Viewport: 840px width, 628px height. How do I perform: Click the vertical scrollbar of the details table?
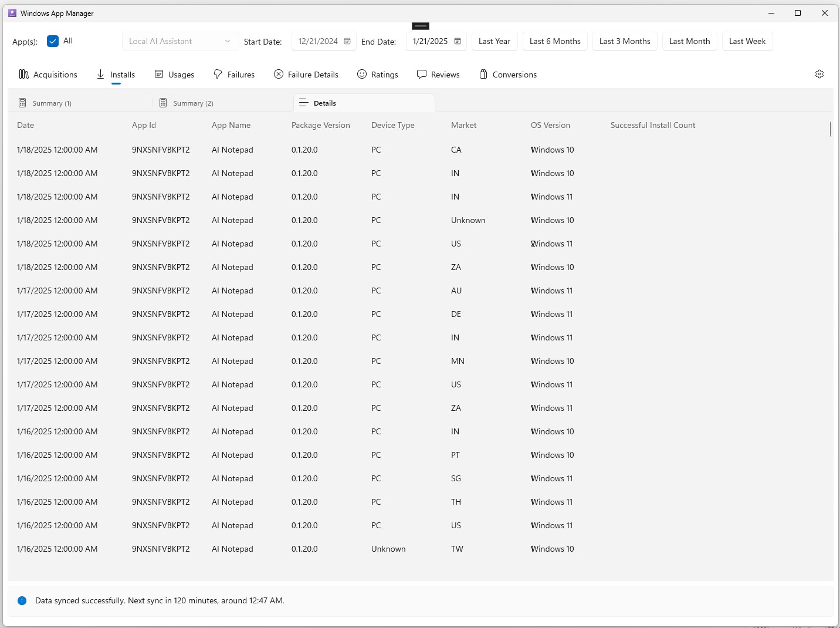[x=831, y=129]
